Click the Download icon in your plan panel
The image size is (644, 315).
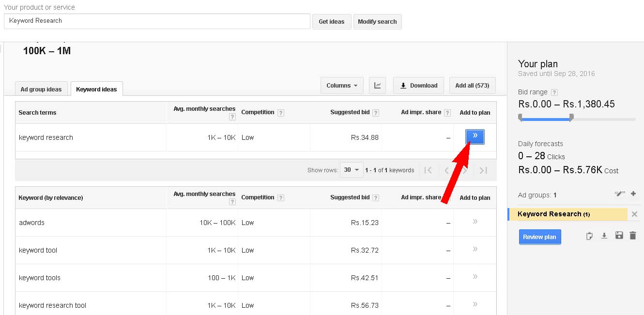pyautogui.click(x=604, y=236)
